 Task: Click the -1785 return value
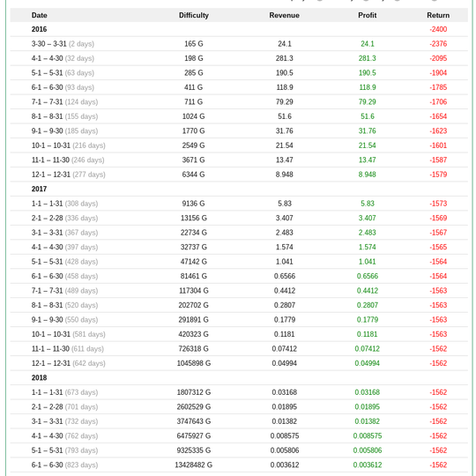pyautogui.click(x=438, y=87)
